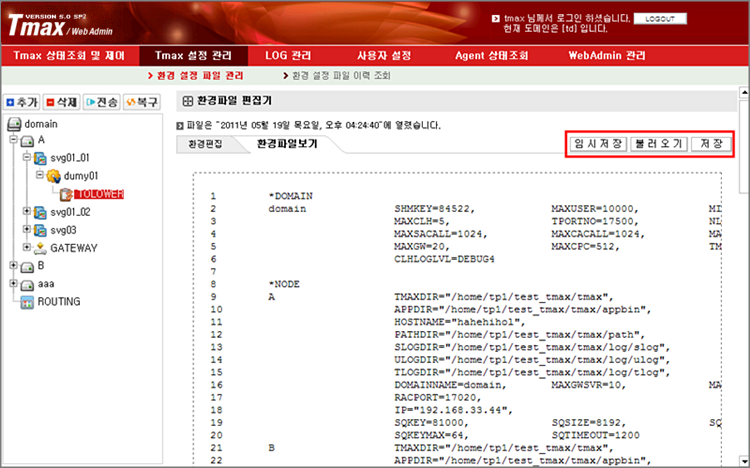
Task: Click node B drive icon
Action: tap(27, 267)
